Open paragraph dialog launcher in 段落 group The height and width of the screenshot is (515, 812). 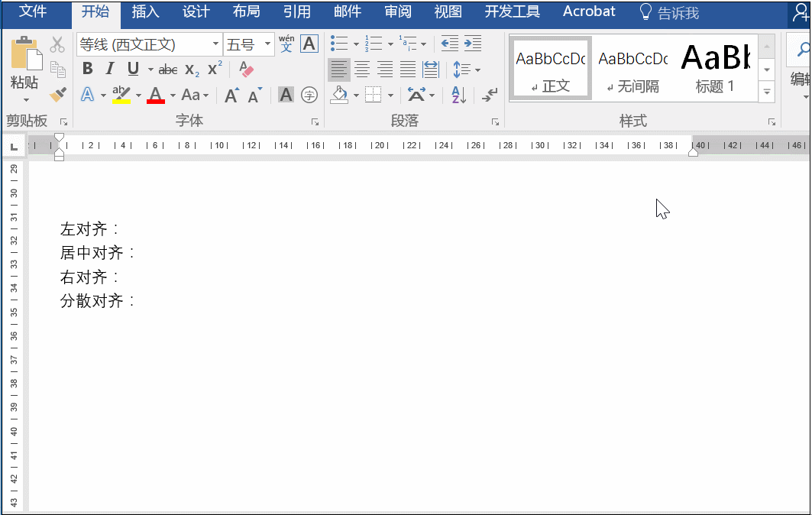[495, 122]
